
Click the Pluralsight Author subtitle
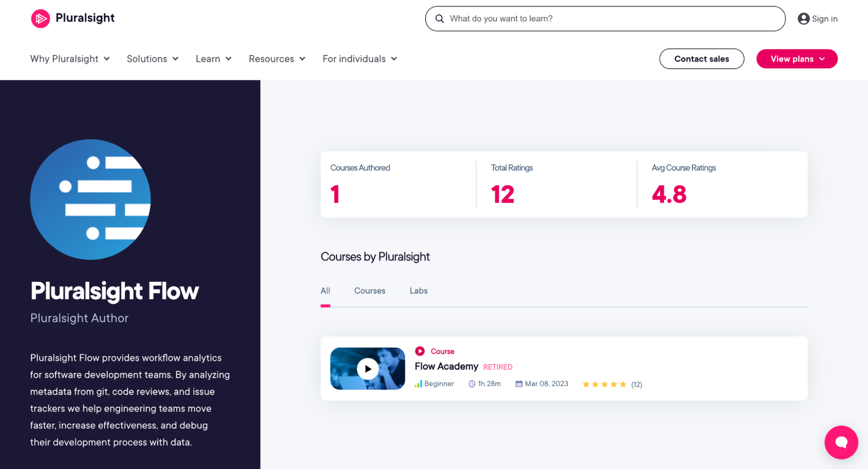pyautogui.click(x=79, y=318)
